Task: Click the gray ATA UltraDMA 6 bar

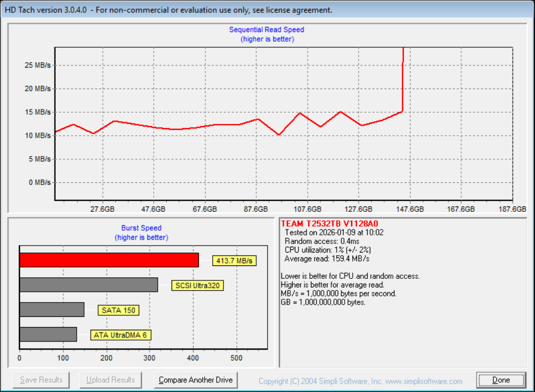Action: (48, 335)
